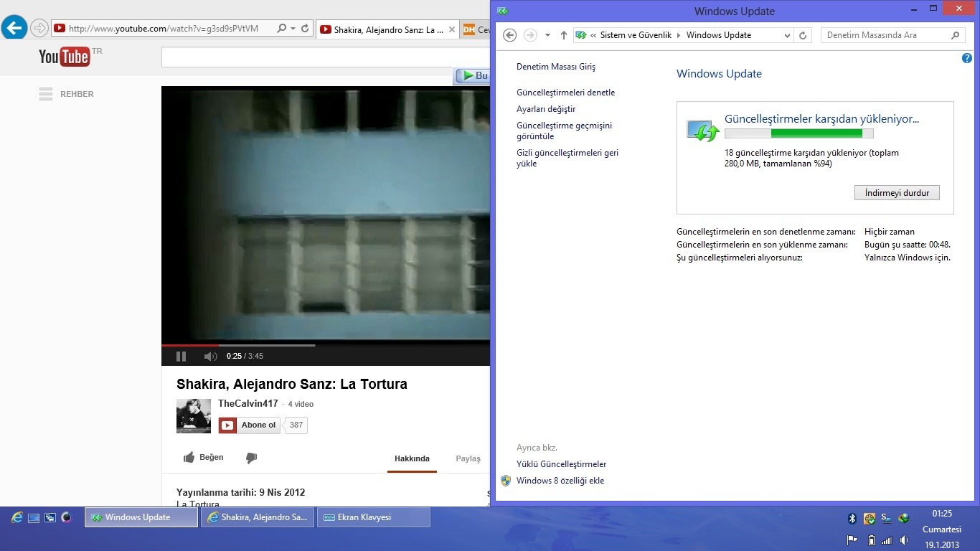
Task: Click the battery tray icon
Action: pos(871,540)
